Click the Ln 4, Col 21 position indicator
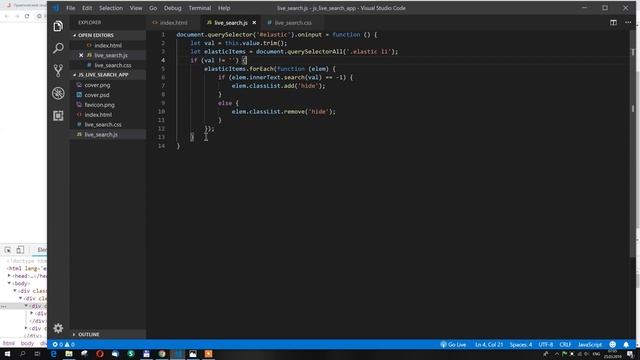The height and width of the screenshot is (360, 640). [489, 344]
